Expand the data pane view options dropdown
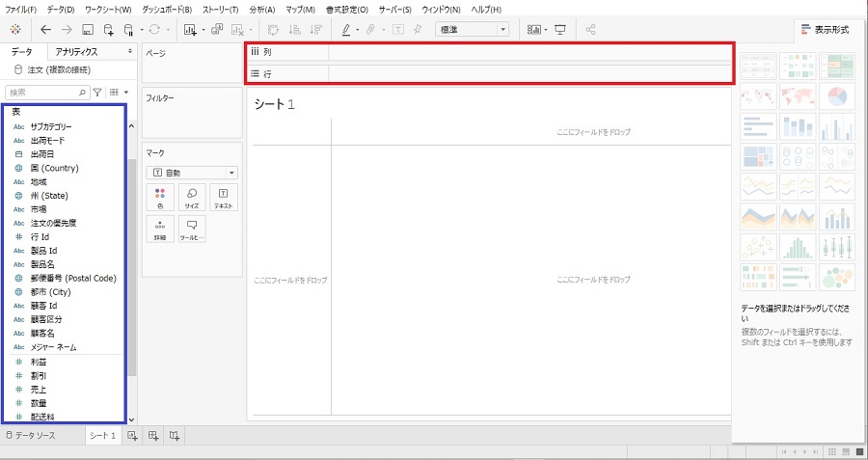The height and width of the screenshot is (460, 868). [x=119, y=93]
